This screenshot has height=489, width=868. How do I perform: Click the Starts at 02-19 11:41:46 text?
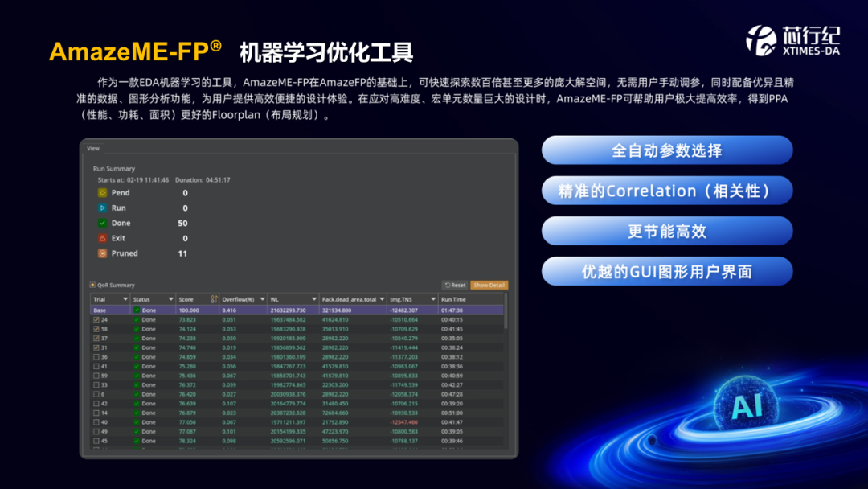133,180
